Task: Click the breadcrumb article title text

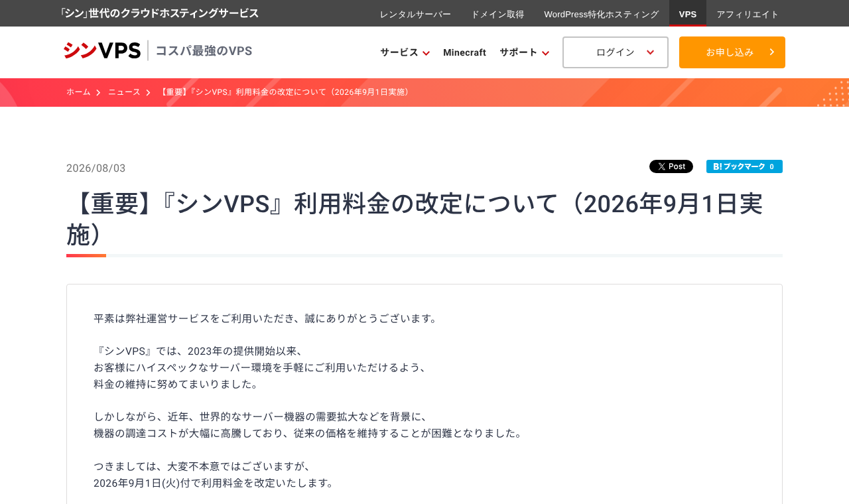Action: click(285, 92)
